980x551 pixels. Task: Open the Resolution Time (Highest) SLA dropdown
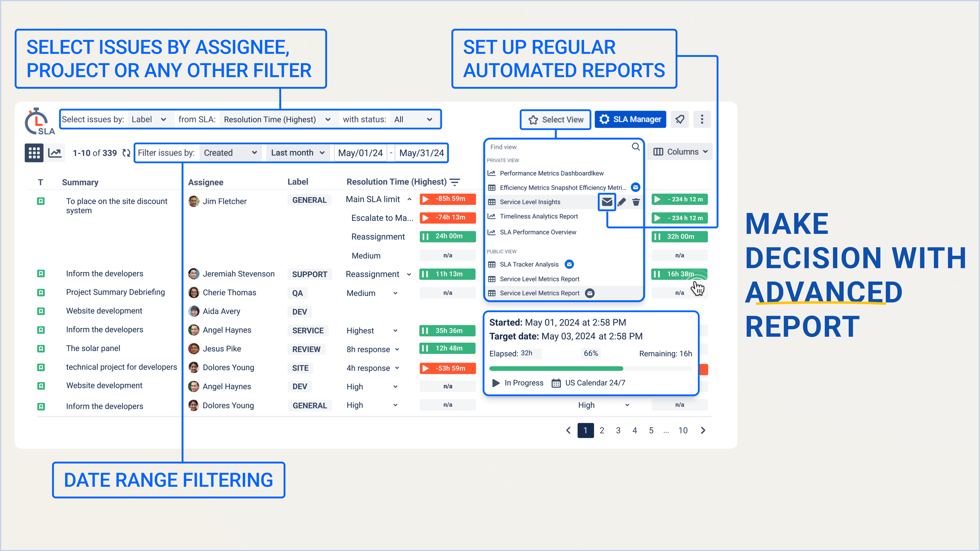278,120
